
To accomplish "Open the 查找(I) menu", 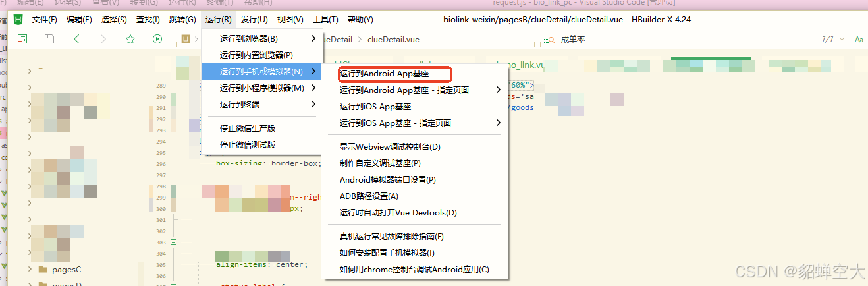I will pos(148,20).
